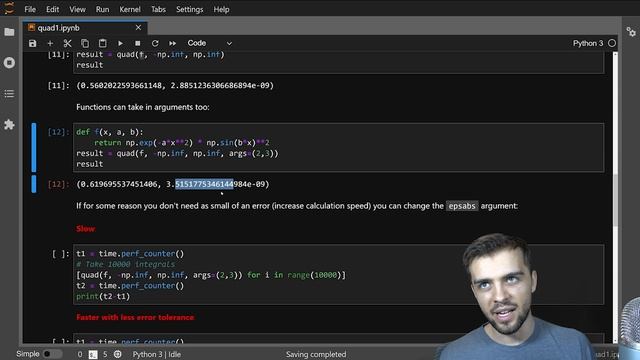
Task: Open the Run menu
Action: point(102,9)
